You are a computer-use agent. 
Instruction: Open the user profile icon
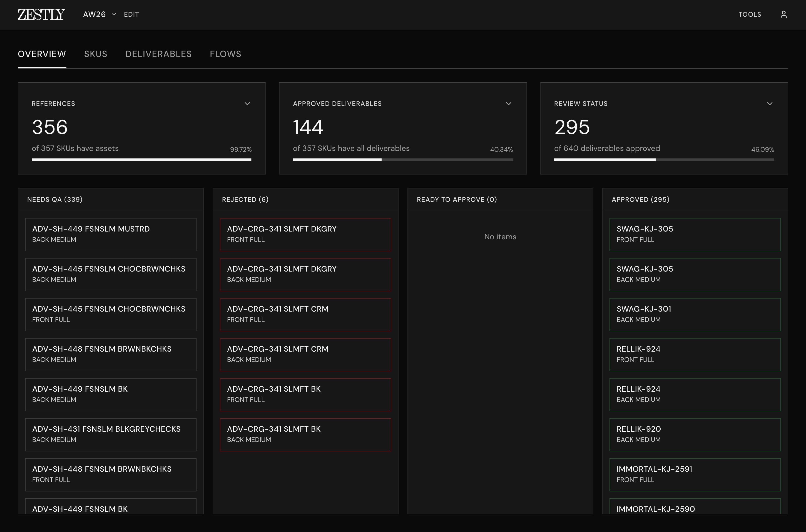(783, 14)
